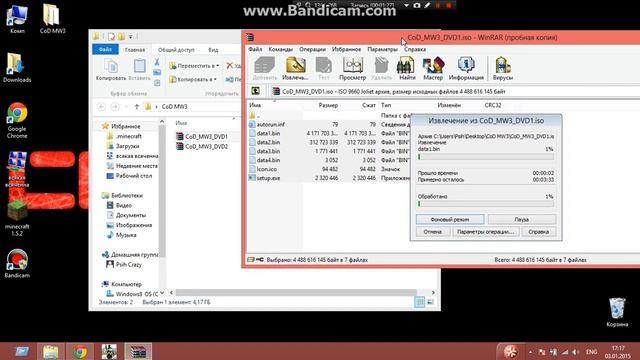Click the File Explorer taskbar icon
This screenshot has height=360, width=640.
pos(51,351)
